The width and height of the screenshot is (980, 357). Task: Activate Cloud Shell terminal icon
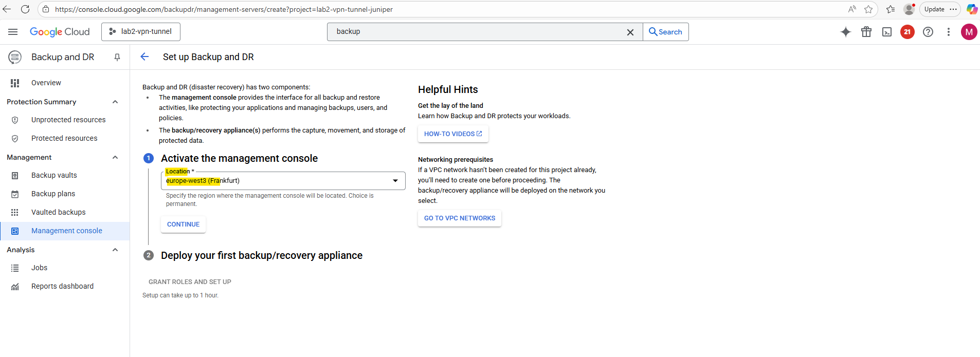pyautogui.click(x=887, y=32)
